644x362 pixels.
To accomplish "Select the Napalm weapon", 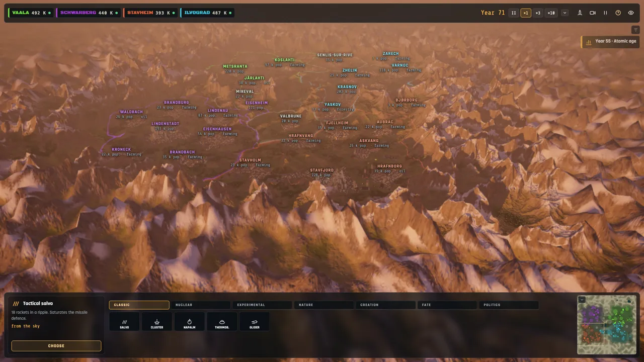I will point(189,321).
